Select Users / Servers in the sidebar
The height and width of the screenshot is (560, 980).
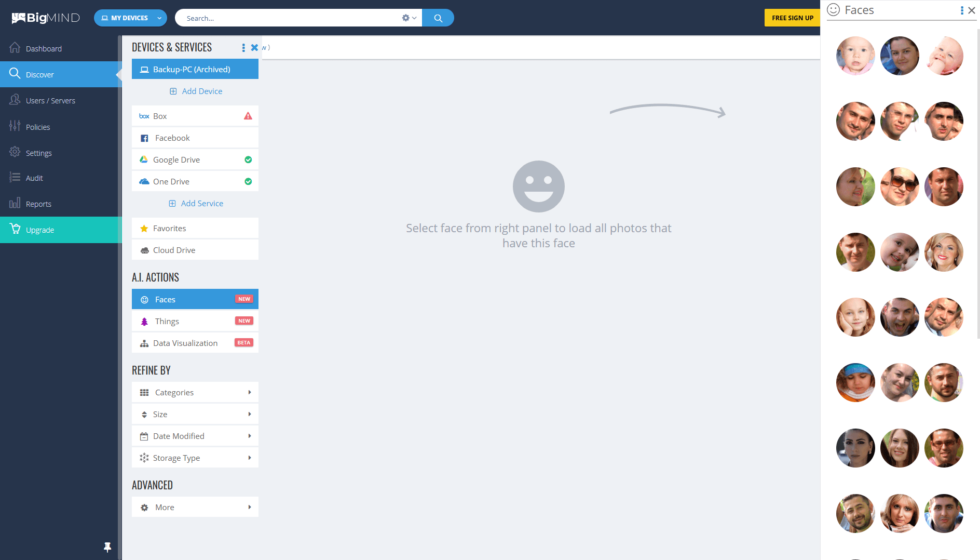coord(50,100)
